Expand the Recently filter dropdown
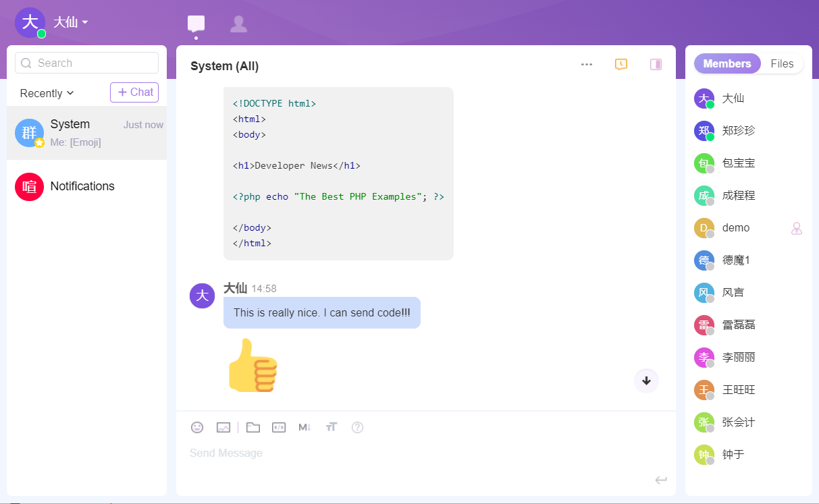819x504 pixels. tap(47, 93)
